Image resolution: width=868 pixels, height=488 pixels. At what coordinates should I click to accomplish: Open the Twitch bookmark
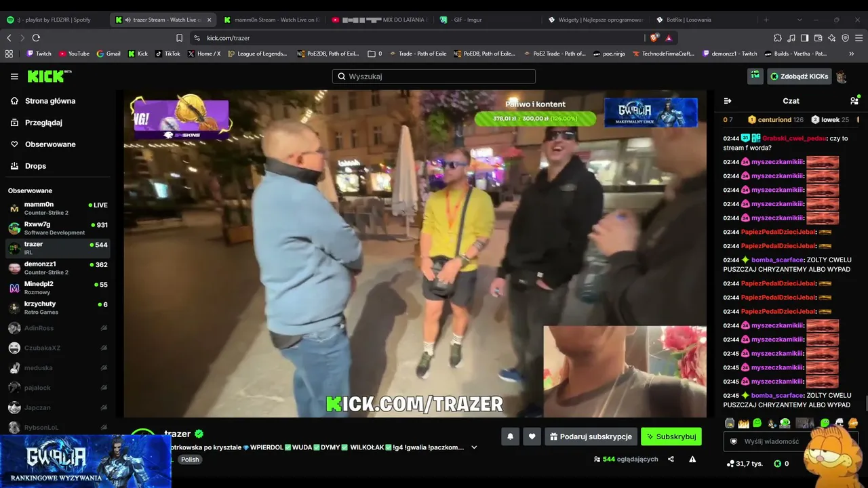[x=39, y=54]
